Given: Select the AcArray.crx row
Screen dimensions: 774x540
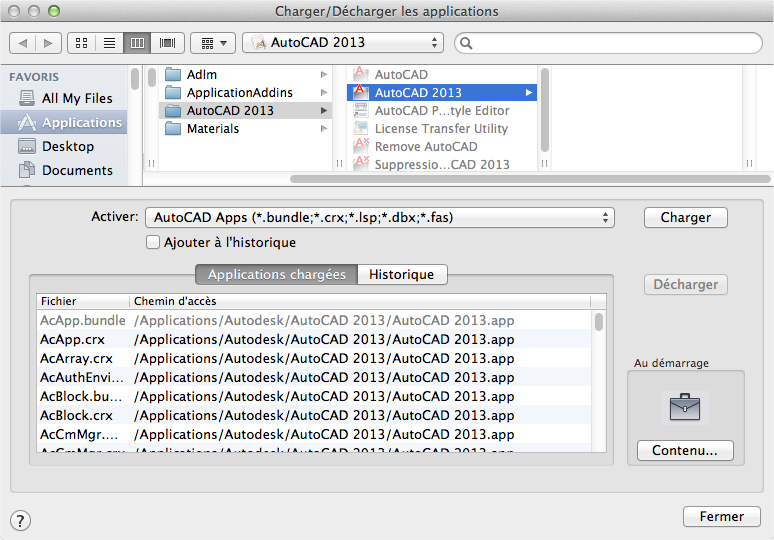Looking at the screenshot, I should [x=314, y=358].
